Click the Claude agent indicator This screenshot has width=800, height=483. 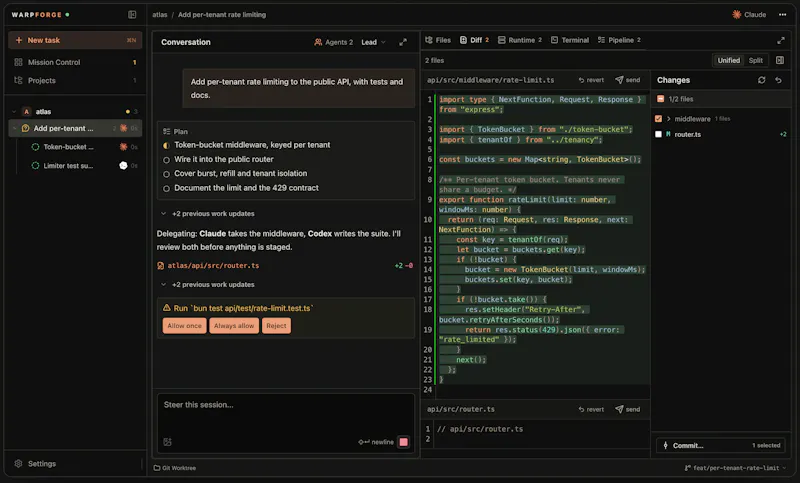click(749, 15)
